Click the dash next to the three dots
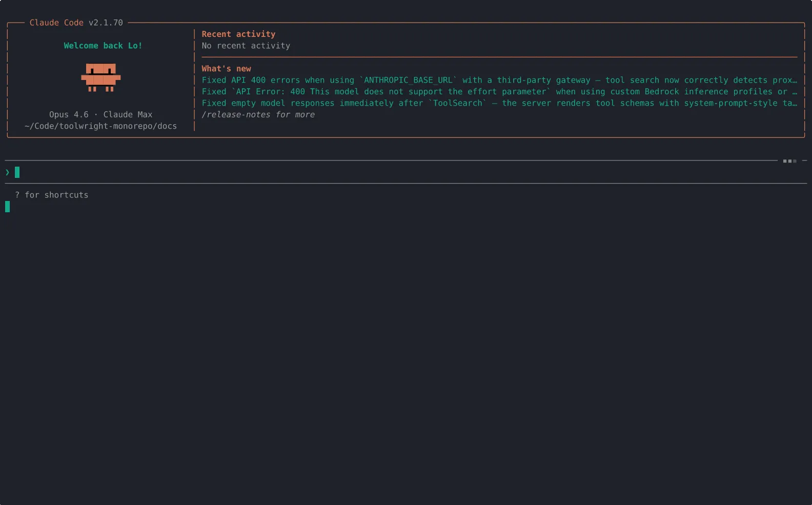 pyautogui.click(x=804, y=161)
